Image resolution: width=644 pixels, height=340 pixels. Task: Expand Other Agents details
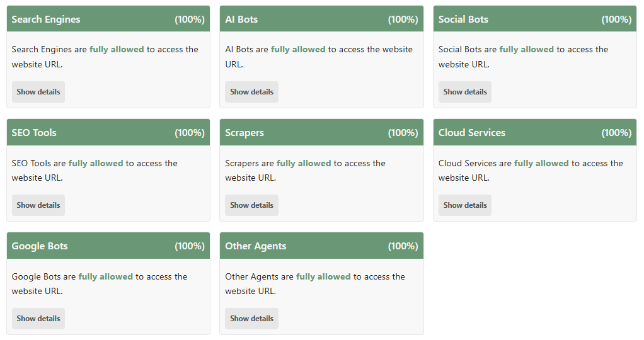[251, 319]
